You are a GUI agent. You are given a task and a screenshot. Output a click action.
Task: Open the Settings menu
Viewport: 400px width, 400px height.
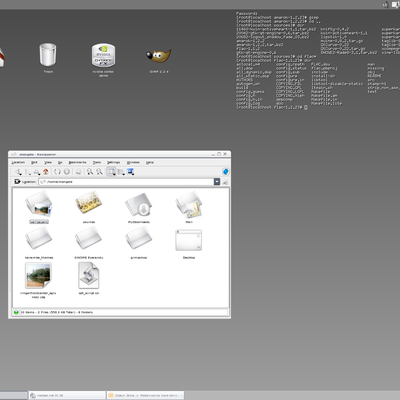113,162
